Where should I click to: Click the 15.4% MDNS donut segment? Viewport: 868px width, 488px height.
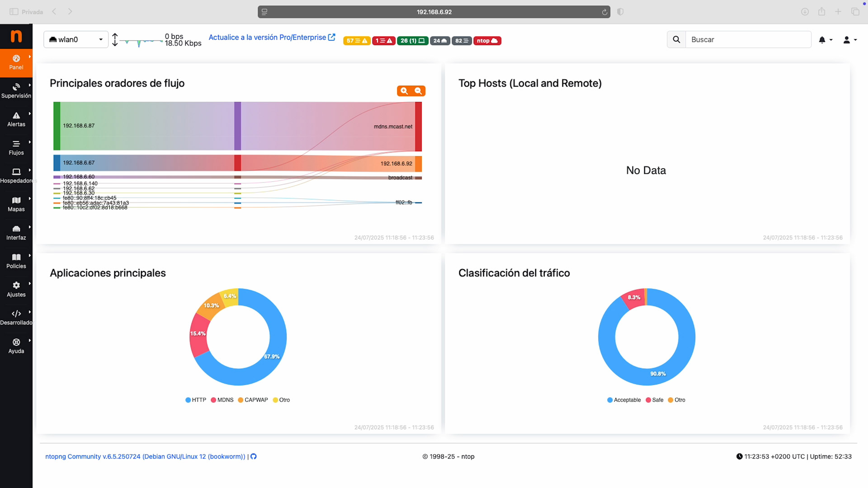click(198, 333)
